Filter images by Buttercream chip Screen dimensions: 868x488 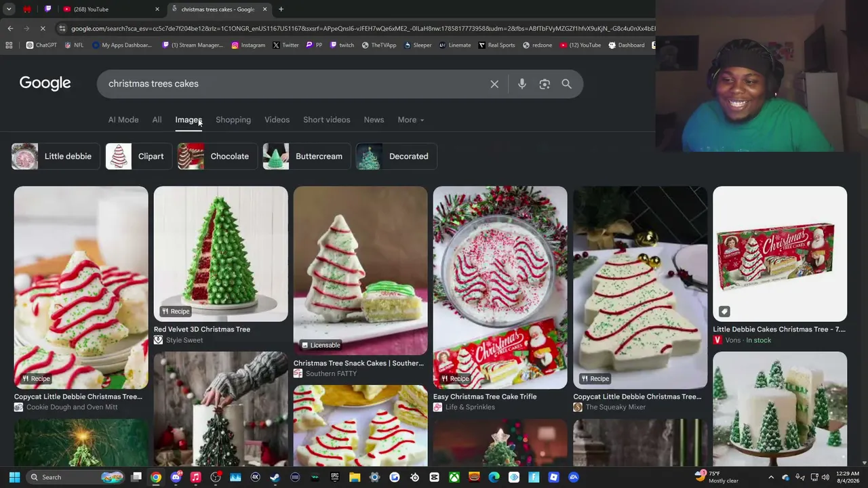(307, 157)
